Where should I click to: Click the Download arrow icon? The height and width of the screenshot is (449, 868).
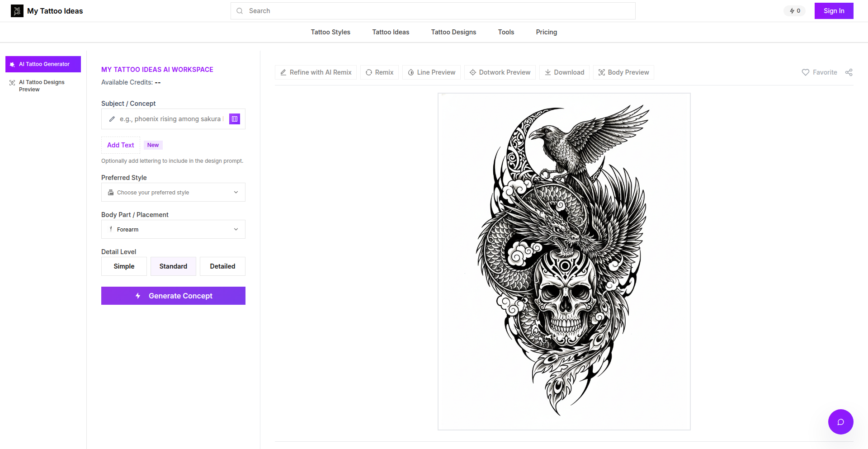[548, 72]
